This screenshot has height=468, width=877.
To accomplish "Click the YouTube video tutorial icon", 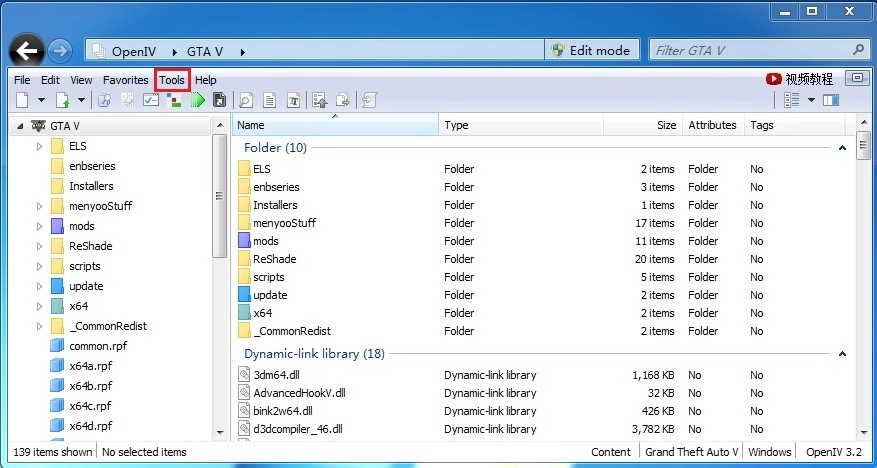I will [x=774, y=79].
